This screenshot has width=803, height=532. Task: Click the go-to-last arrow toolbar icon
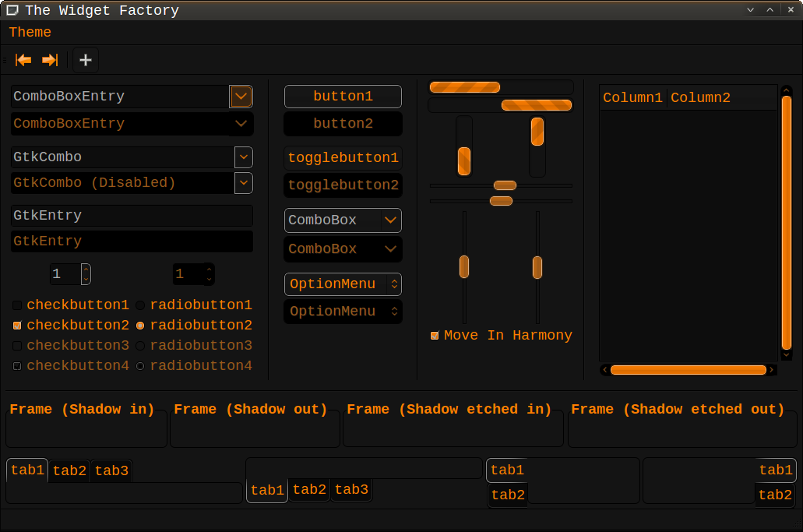point(50,61)
